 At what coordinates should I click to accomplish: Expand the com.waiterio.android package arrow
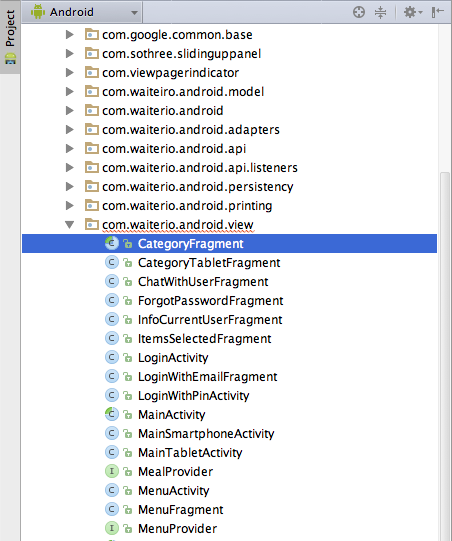70,110
